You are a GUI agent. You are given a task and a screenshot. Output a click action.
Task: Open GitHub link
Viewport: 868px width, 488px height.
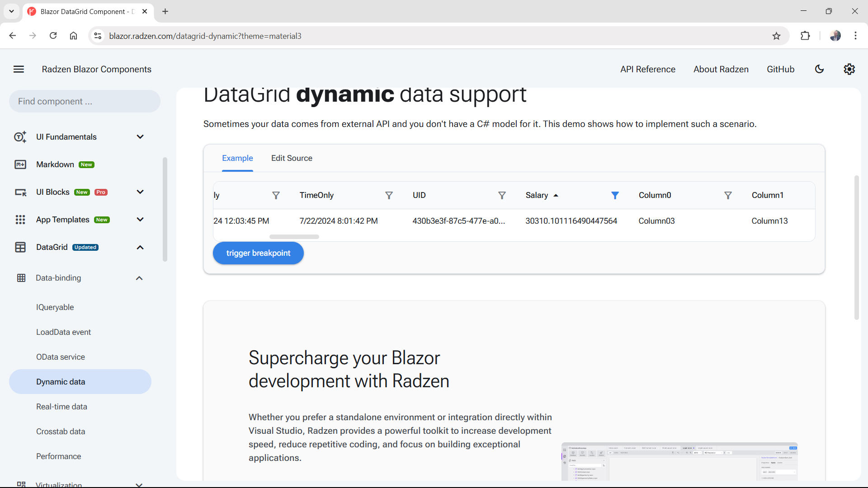point(780,69)
